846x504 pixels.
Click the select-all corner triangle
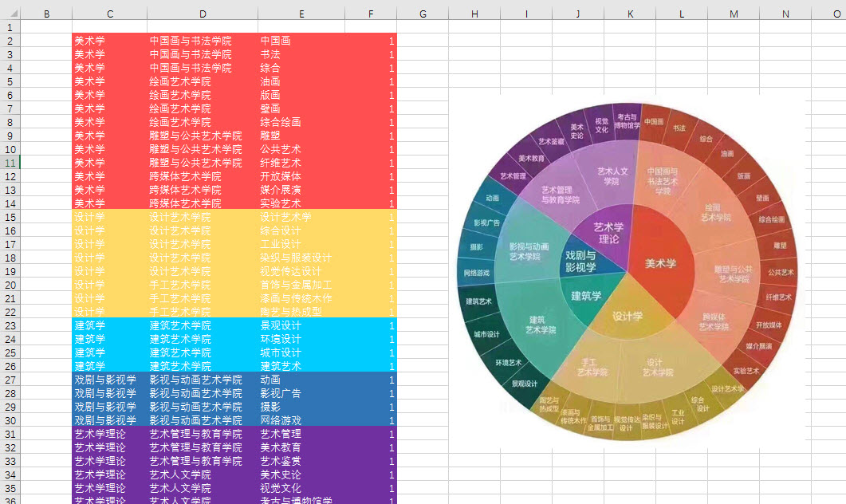pos(13,14)
